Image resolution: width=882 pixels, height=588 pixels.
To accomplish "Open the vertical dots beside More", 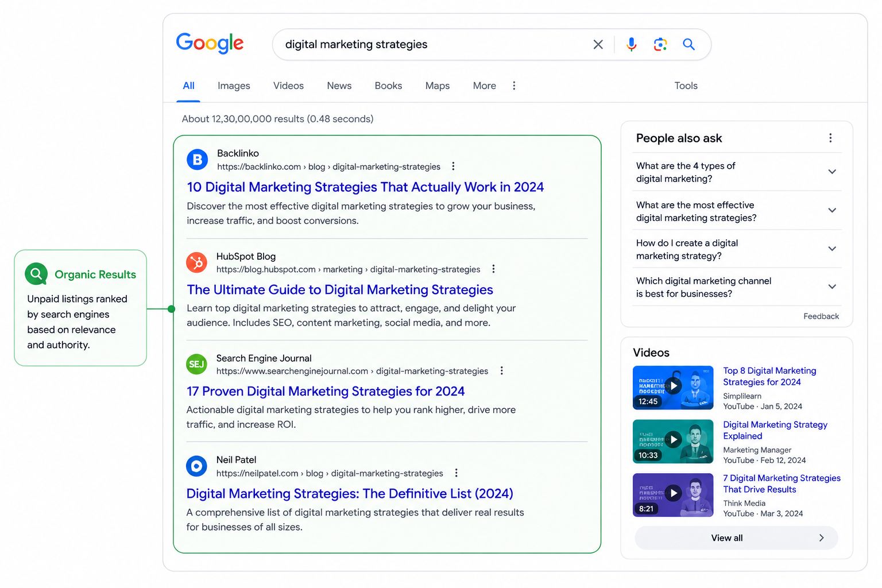I will (x=514, y=86).
